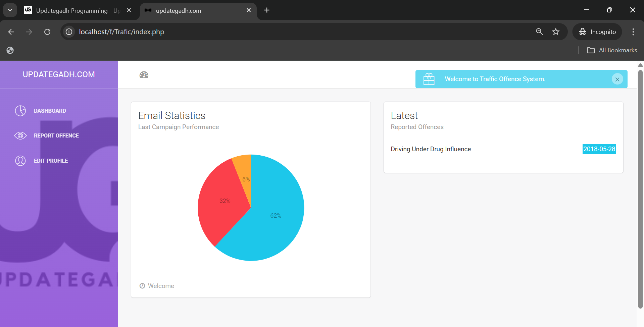Click the Dashboard pie chart sidebar icon

tap(20, 111)
